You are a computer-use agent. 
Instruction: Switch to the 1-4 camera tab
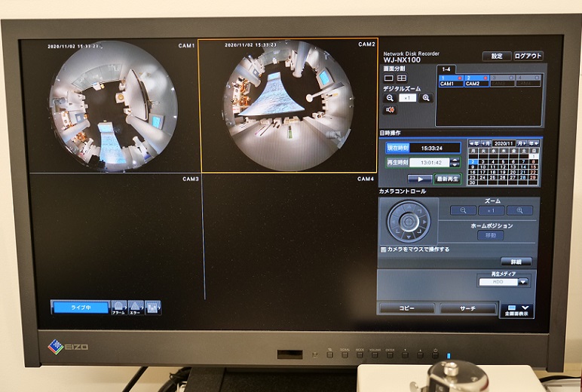446,69
